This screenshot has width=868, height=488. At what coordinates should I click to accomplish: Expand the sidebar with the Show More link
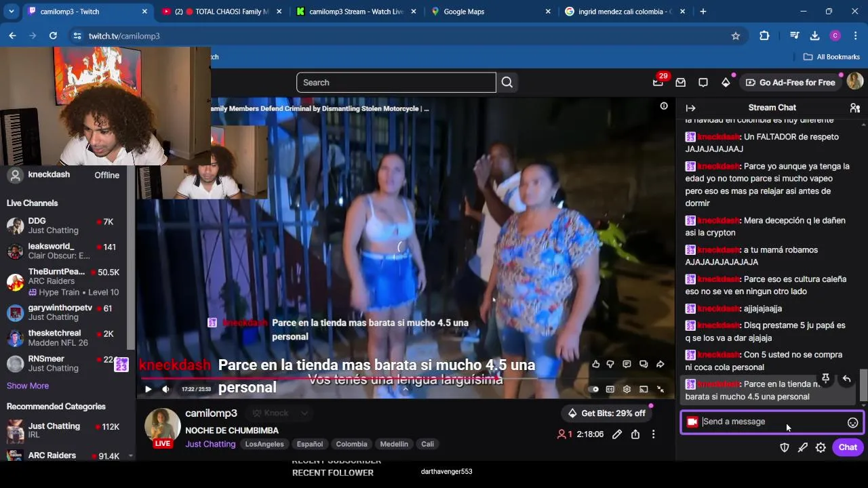tap(28, 386)
